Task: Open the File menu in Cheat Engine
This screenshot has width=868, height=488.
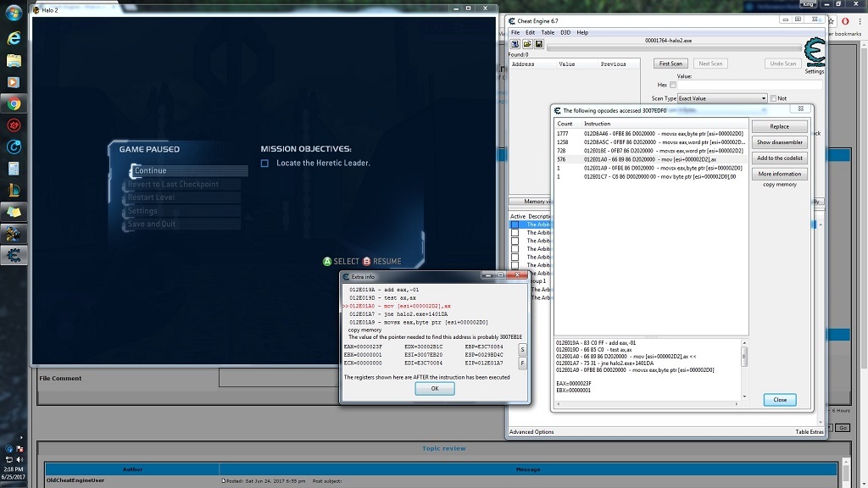Action: coord(515,33)
